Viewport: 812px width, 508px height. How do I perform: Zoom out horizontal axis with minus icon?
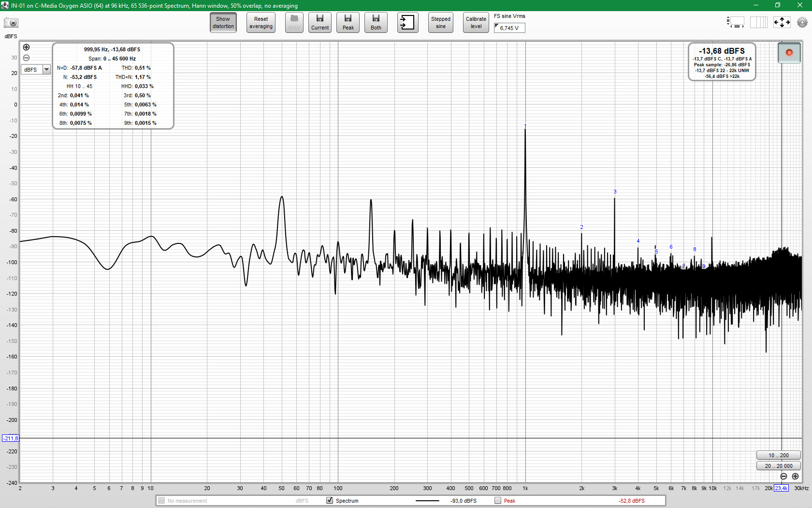point(784,477)
